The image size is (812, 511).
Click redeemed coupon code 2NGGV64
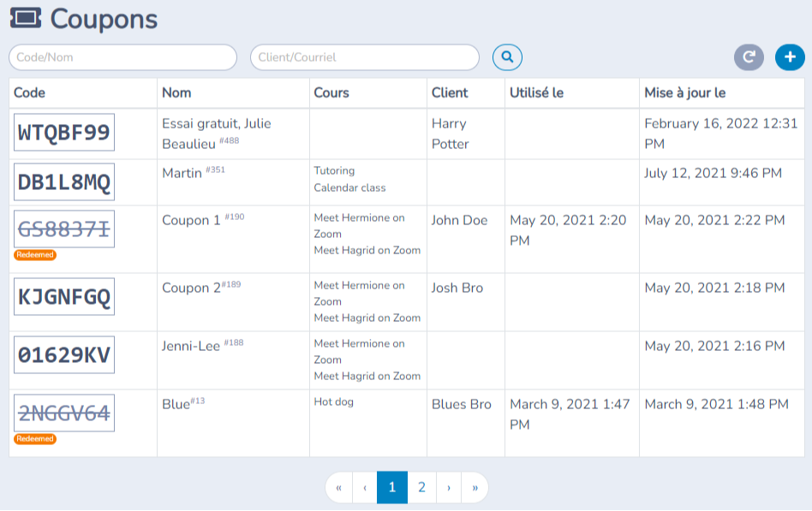(x=64, y=413)
